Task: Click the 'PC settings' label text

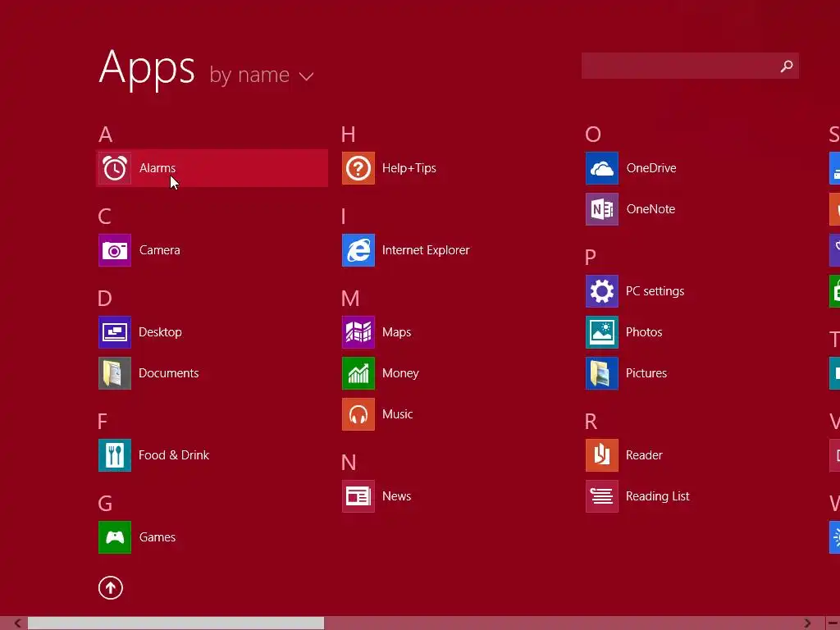Action: (655, 291)
